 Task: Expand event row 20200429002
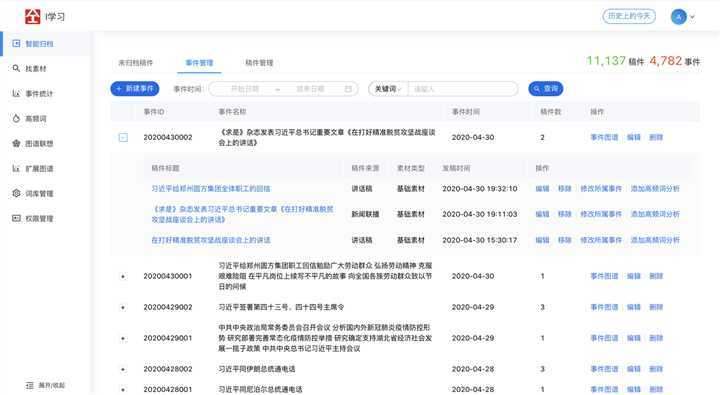(x=123, y=307)
